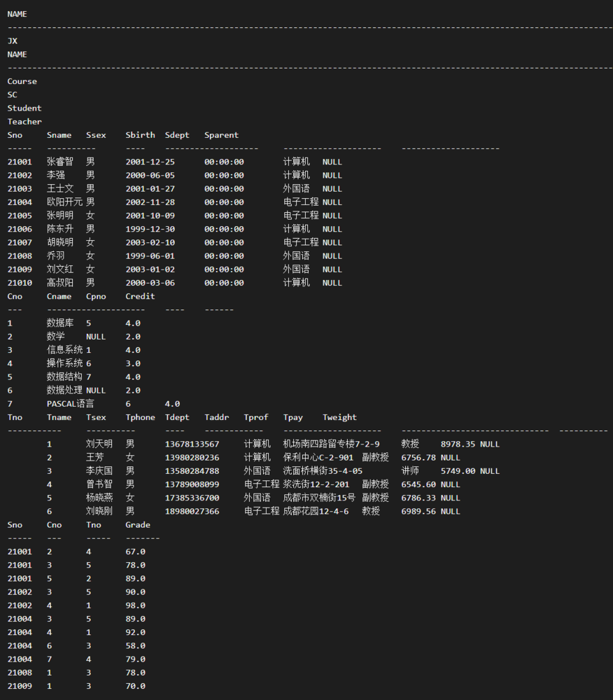Click address 成都市双楠街15号
613x700 pixels.
319,497
